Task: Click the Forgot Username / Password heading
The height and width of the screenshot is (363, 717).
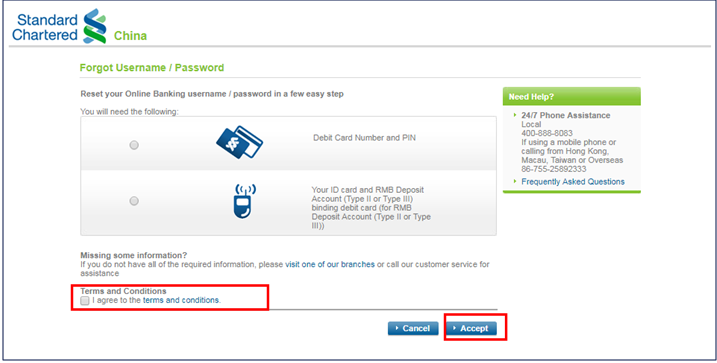Action: click(x=152, y=68)
